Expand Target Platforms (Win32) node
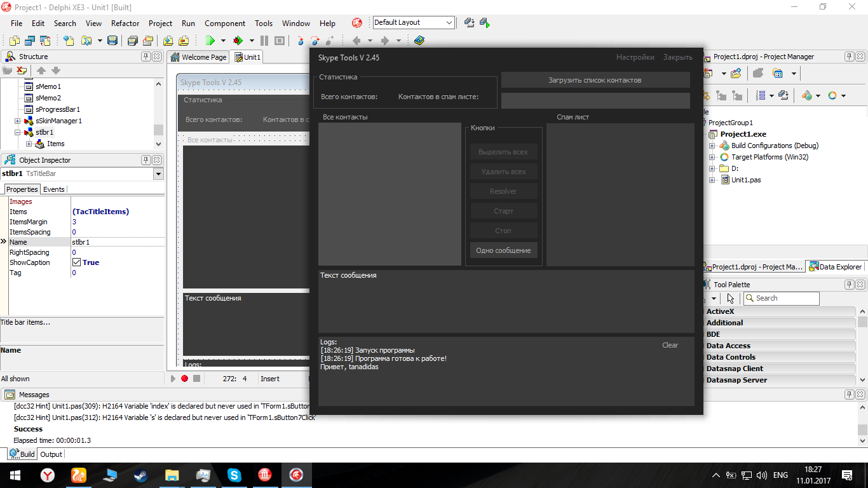 coord(712,157)
